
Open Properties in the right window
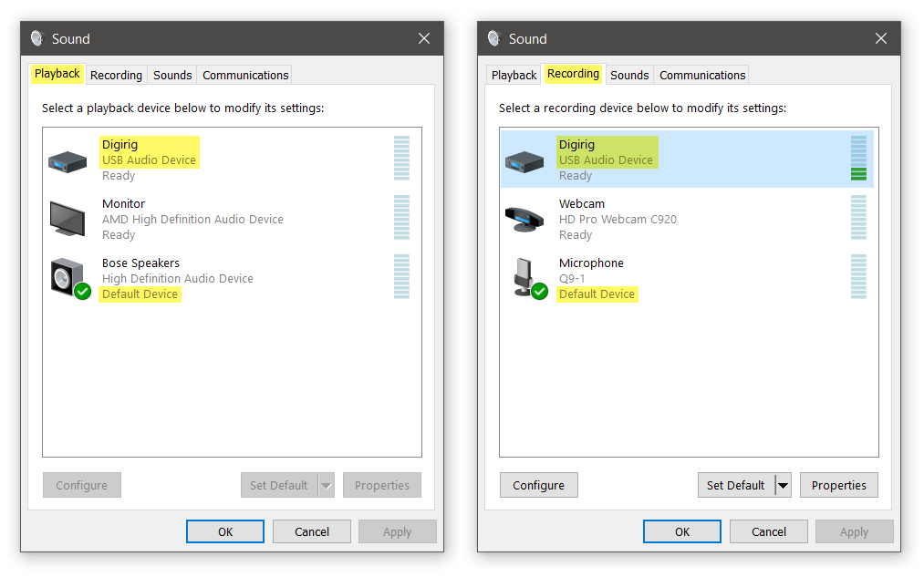838,485
